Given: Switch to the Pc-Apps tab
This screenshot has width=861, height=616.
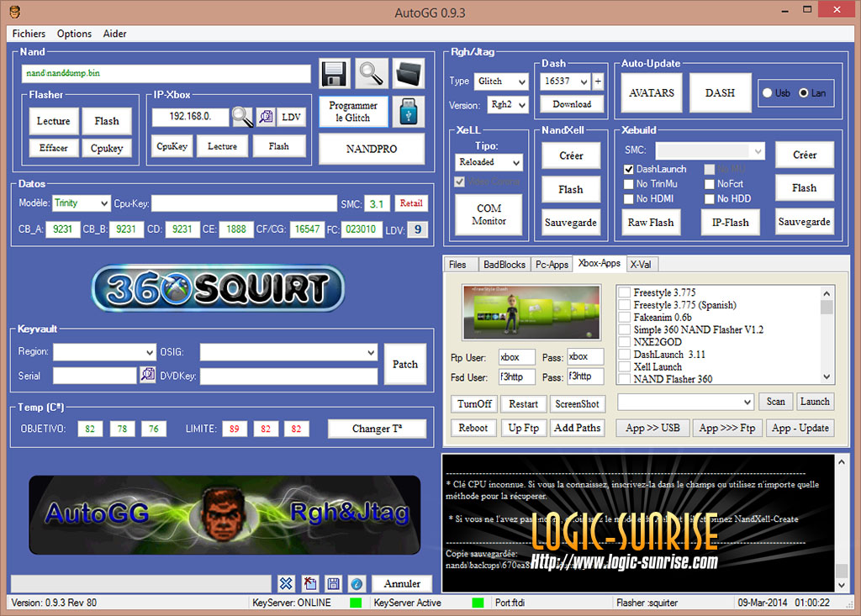Looking at the screenshot, I should [552, 265].
